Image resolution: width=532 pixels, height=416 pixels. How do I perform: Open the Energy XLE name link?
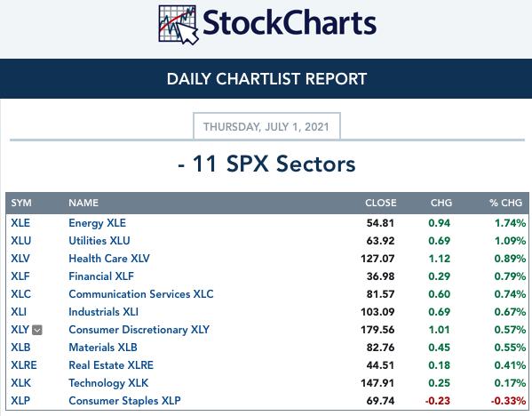coord(97,223)
